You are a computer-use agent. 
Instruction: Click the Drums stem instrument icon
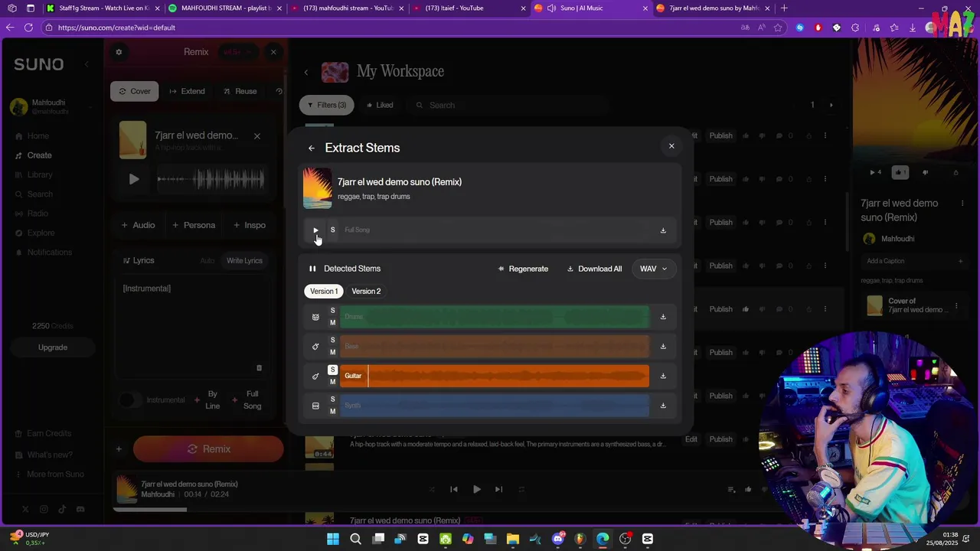(x=315, y=317)
